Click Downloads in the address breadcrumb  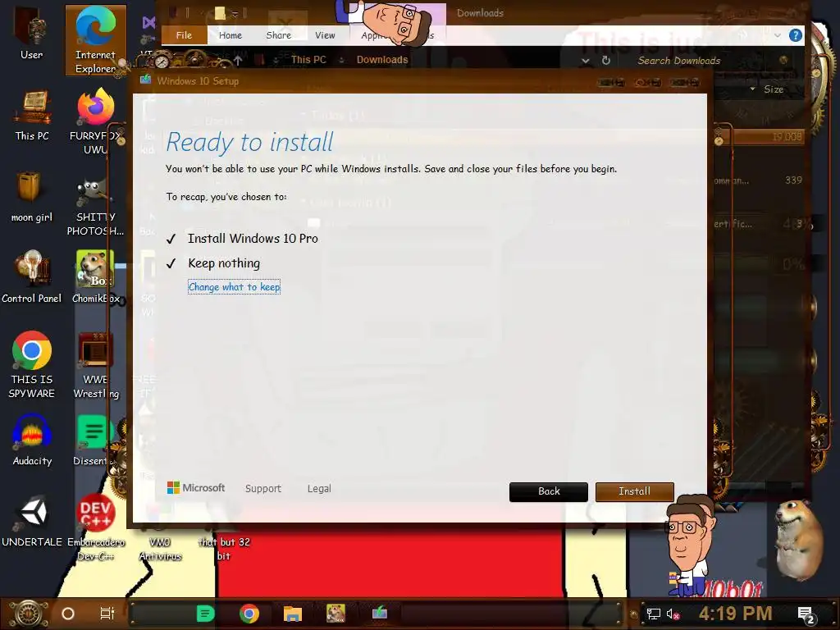(x=382, y=60)
